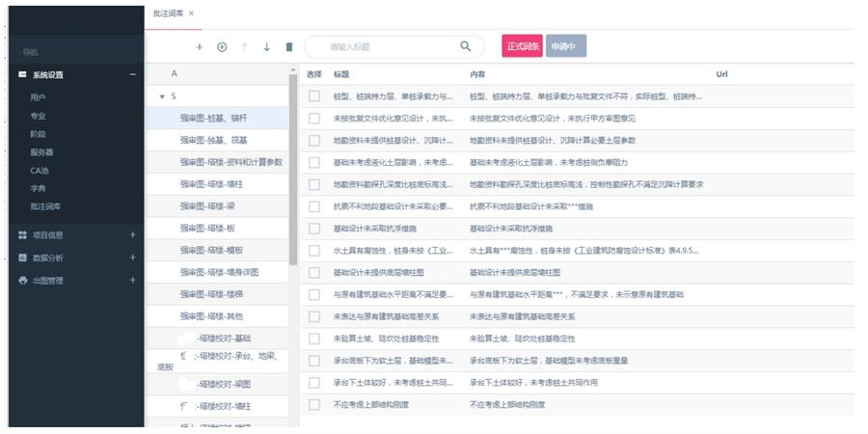This screenshot has height=434, width=868.
Task: Click the search magnifier icon
Action: coord(466,46)
